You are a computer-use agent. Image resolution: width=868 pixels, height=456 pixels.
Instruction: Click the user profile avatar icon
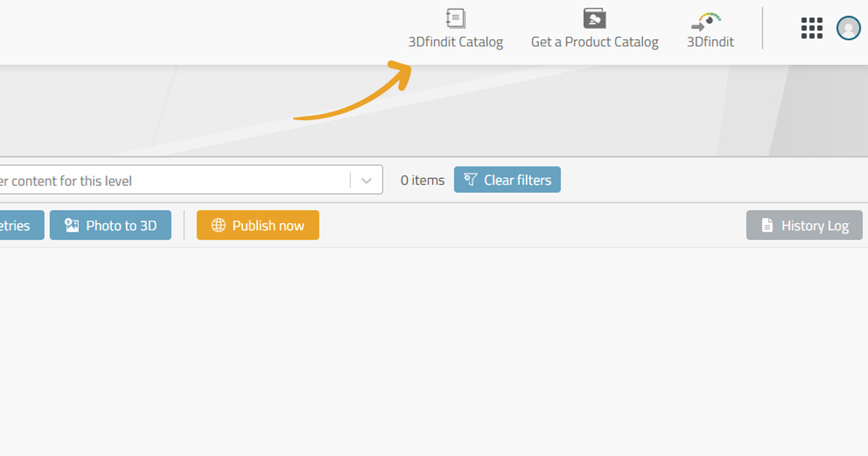(848, 29)
